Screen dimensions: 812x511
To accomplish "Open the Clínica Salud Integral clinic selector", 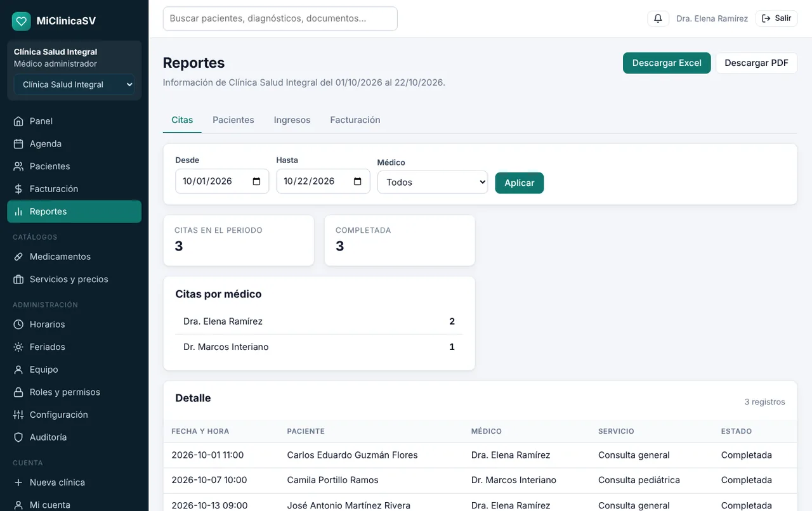I will click(x=74, y=84).
